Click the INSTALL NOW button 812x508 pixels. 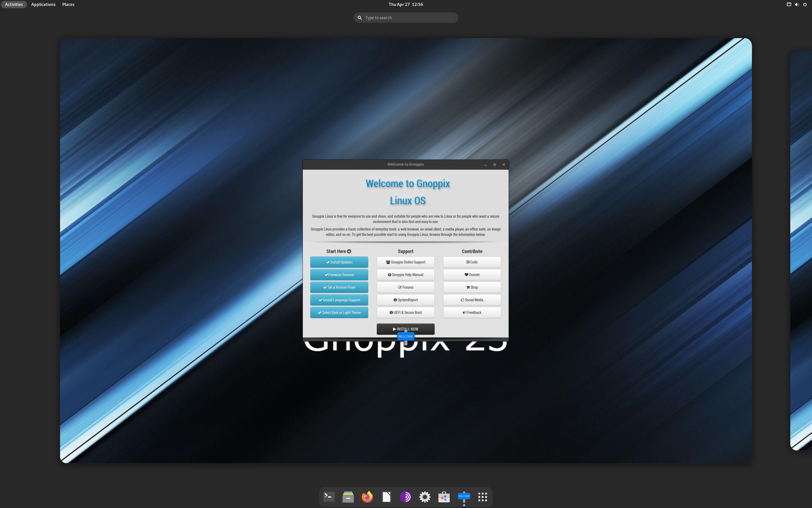click(x=405, y=329)
